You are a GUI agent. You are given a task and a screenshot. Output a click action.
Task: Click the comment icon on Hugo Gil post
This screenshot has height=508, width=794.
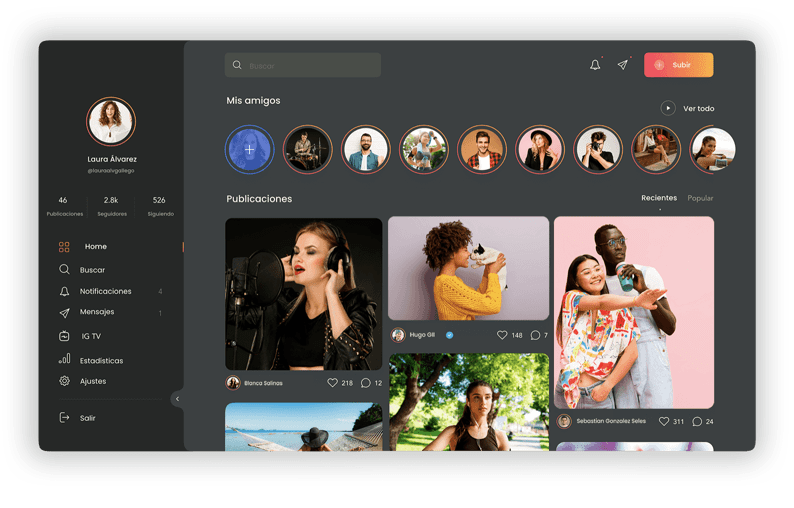[x=535, y=335]
